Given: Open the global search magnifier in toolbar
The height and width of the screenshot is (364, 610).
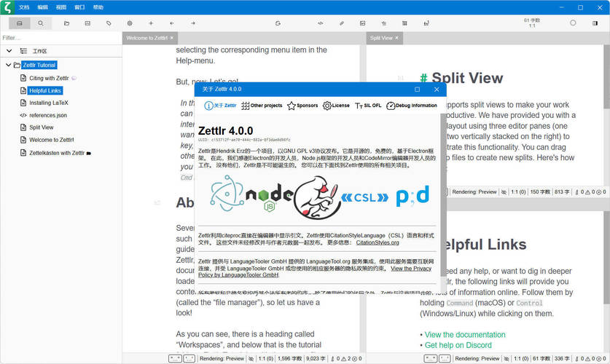Looking at the screenshot, I should pos(41,23).
